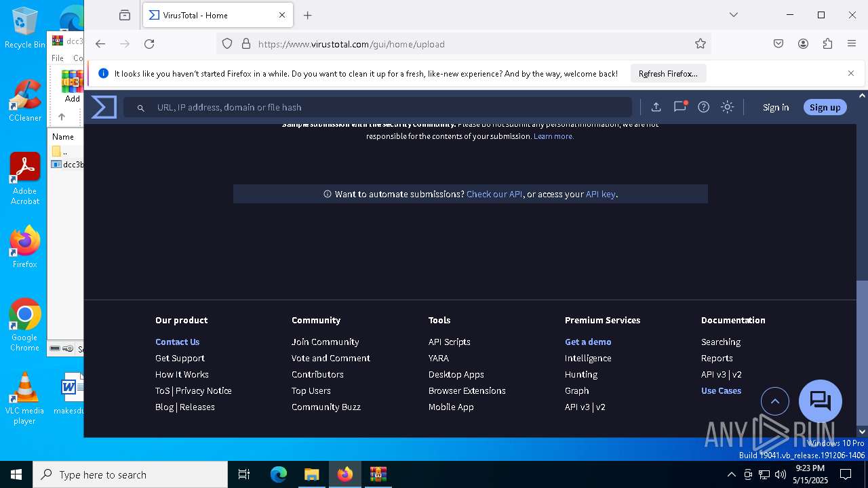This screenshot has height=488, width=868.
Task: Open Community Buzz footer link
Action: (x=326, y=407)
